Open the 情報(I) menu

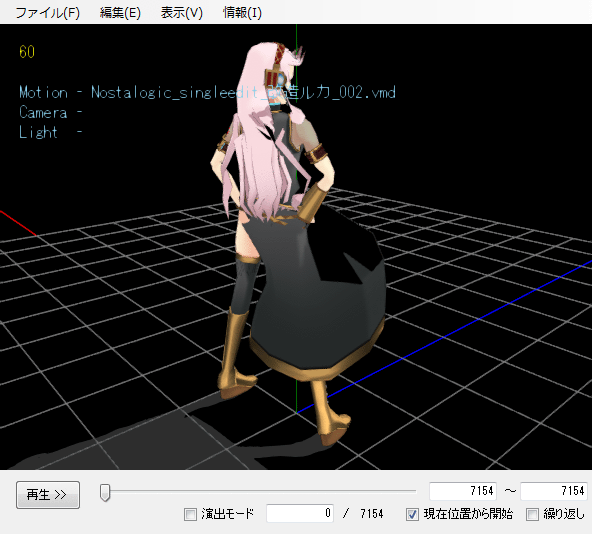[x=242, y=13]
